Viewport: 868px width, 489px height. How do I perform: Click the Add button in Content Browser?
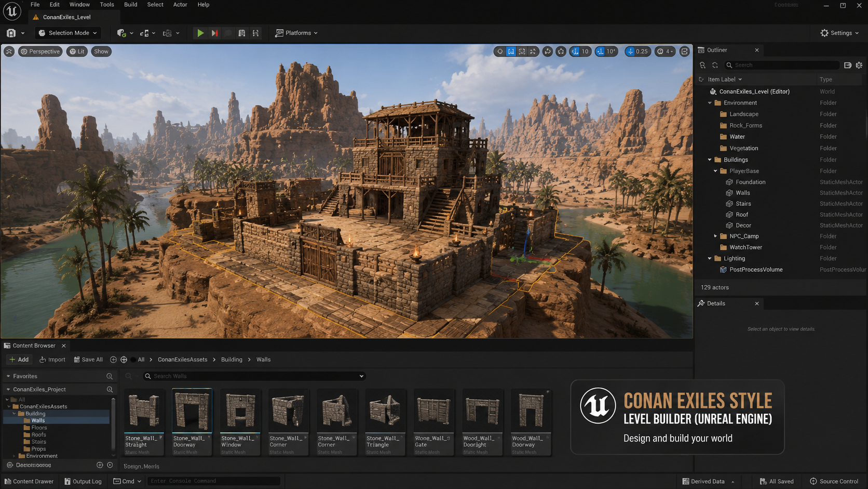(x=19, y=360)
